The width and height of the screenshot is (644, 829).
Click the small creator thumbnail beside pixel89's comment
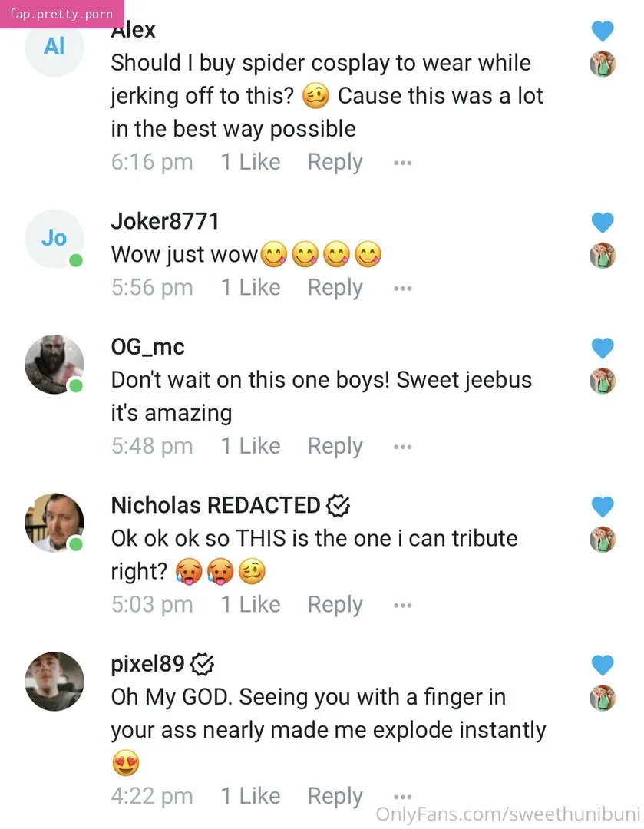pos(603,698)
